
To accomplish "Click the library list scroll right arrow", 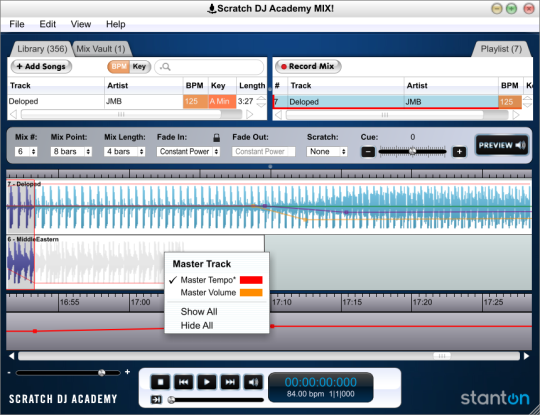I will tap(250, 114).
